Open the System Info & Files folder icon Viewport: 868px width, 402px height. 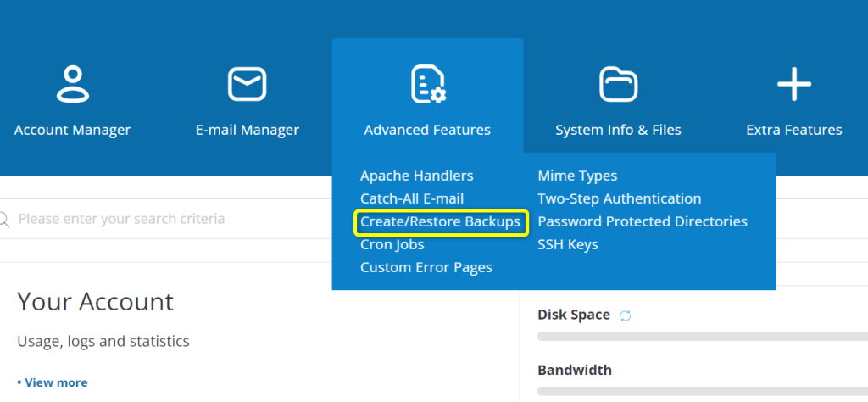click(618, 84)
